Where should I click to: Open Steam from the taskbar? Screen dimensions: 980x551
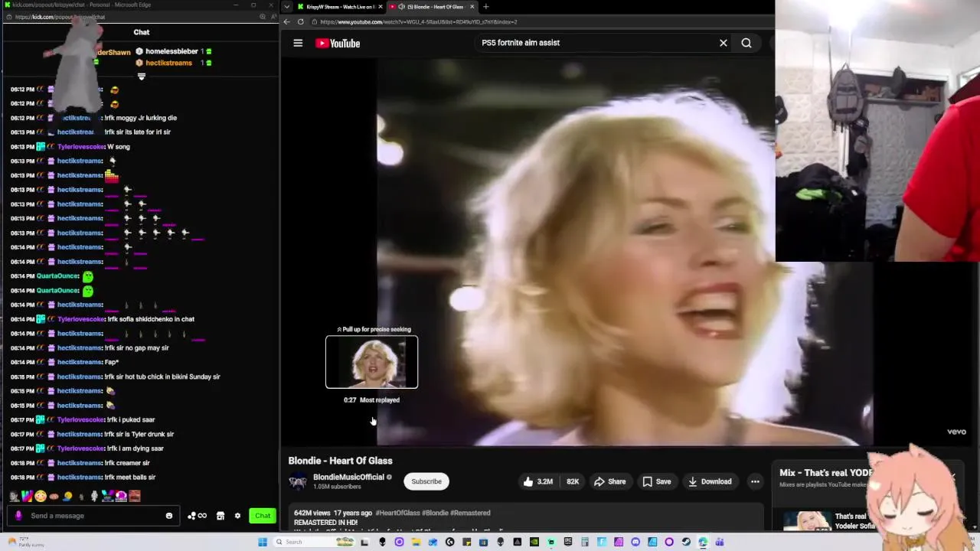click(x=686, y=542)
